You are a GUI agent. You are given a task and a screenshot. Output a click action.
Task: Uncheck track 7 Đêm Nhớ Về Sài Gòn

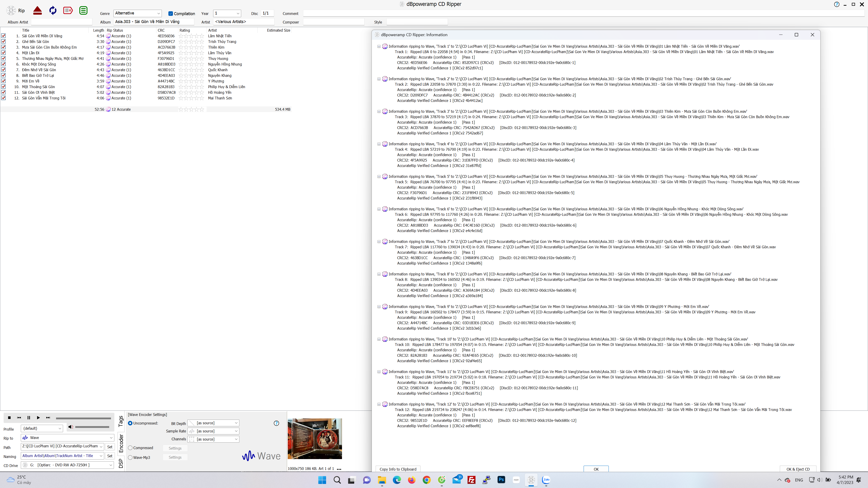click(x=3, y=70)
